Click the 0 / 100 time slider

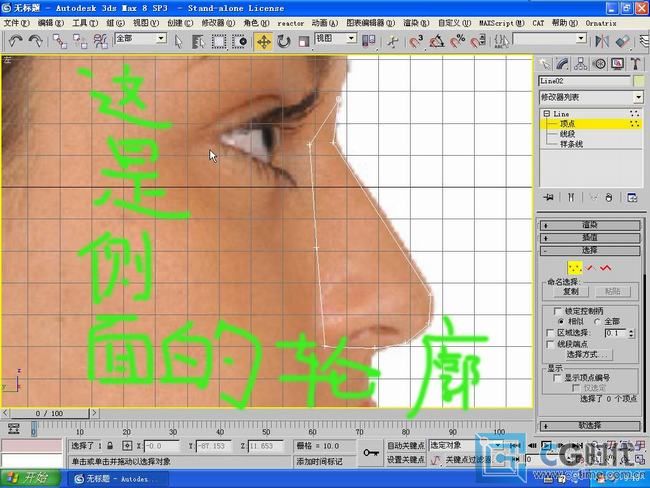tap(49, 413)
